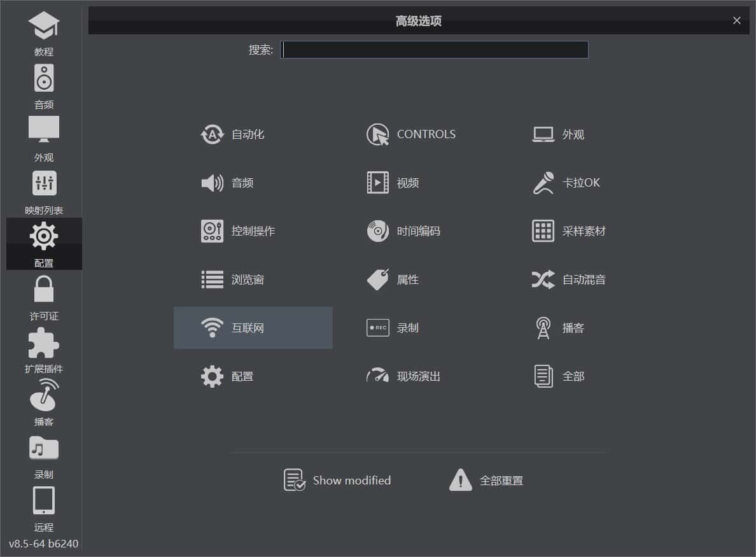Open 卡拉OK microphone options
This screenshot has height=557, width=756.
pos(543,183)
